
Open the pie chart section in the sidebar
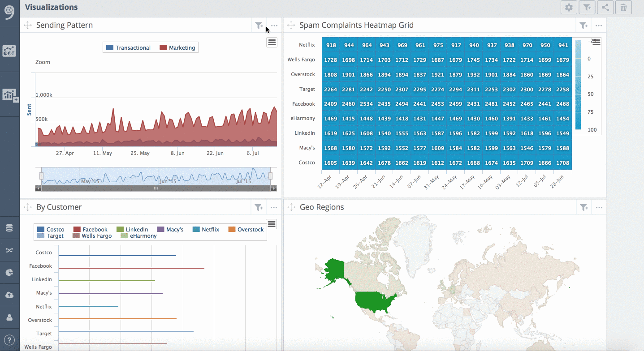10,273
